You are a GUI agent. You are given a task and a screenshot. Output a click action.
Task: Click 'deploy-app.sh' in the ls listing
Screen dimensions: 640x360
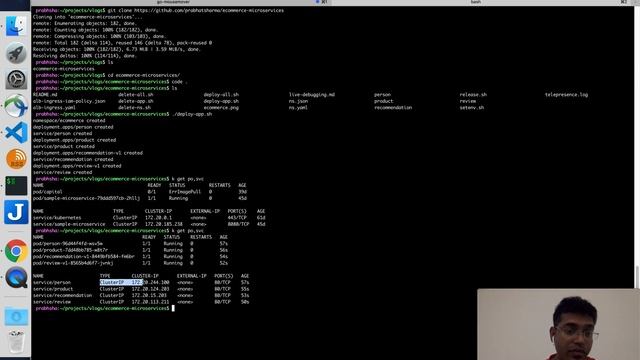click(221, 101)
